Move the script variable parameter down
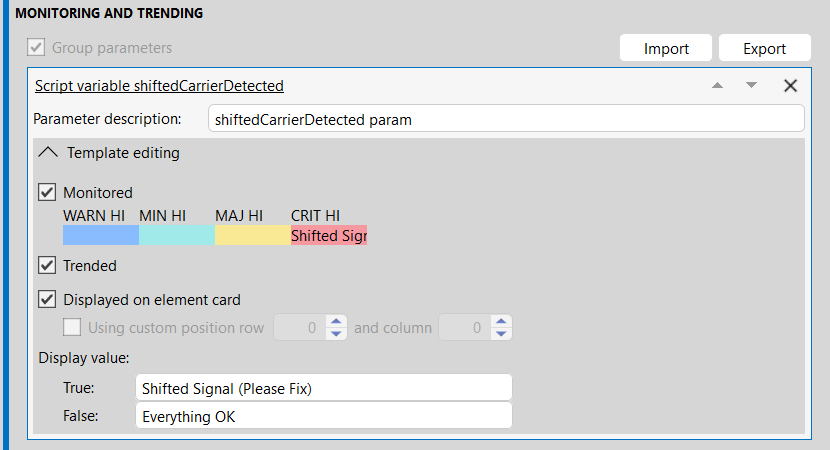Image resolution: width=830 pixels, height=450 pixels. coord(752,86)
